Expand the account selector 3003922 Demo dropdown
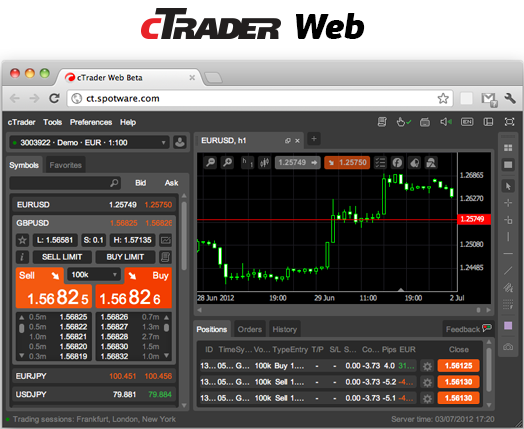 click(89, 143)
